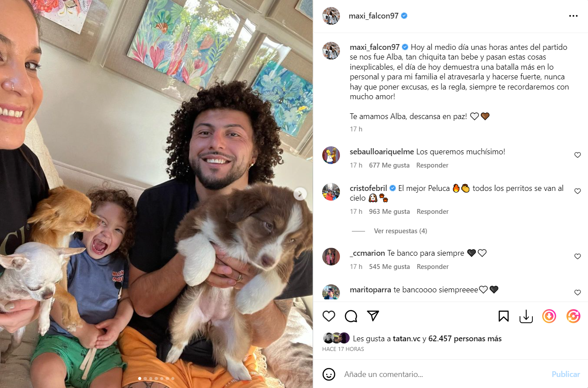Share the post with the paper plane icon
Image resolution: width=588 pixels, height=388 pixels.
click(373, 316)
